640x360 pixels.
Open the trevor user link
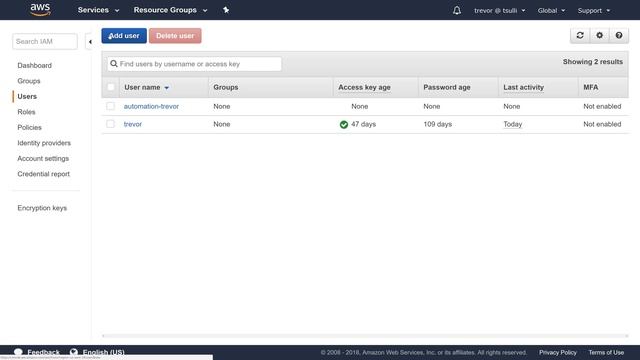point(133,124)
